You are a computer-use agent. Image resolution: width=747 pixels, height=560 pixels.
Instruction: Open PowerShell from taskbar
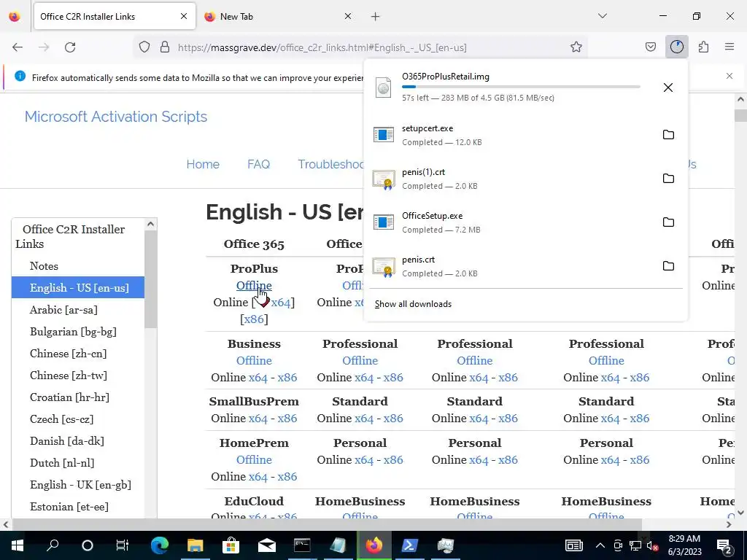(x=410, y=545)
